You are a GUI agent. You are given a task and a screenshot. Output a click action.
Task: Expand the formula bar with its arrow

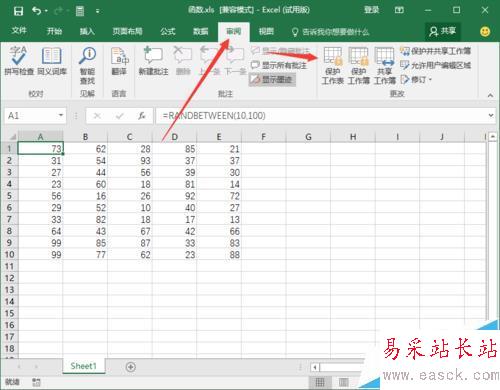(x=491, y=115)
